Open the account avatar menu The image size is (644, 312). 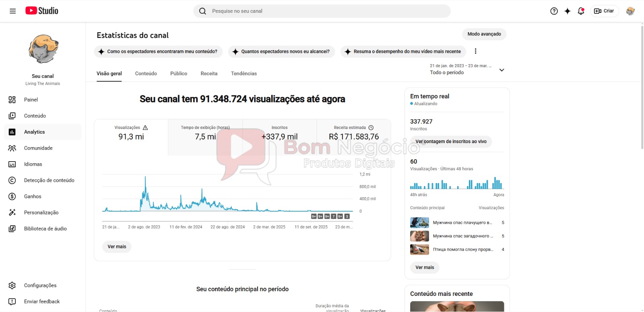[630, 11]
